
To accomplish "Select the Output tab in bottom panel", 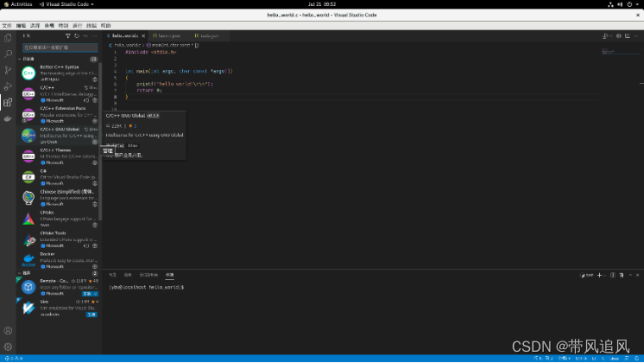I will point(128,275).
